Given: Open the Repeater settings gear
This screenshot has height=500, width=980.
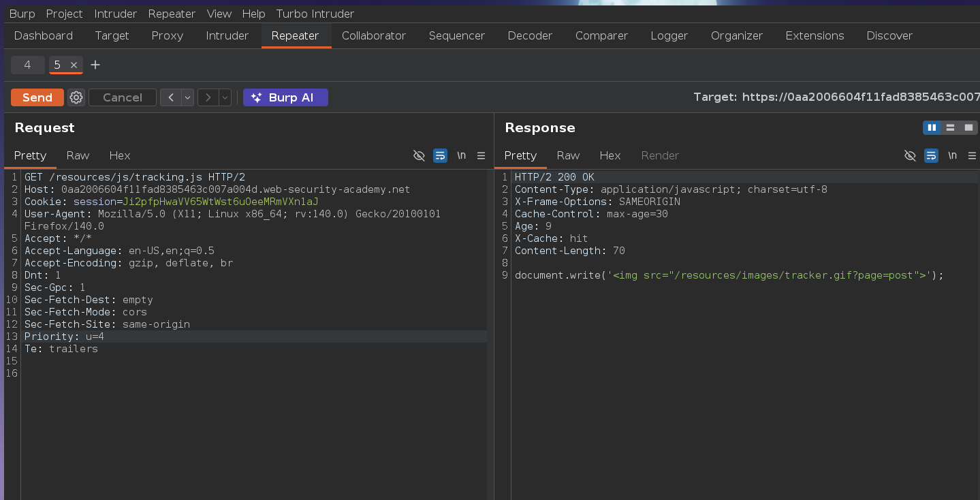Looking at the screenshot, I should point(76,97).
